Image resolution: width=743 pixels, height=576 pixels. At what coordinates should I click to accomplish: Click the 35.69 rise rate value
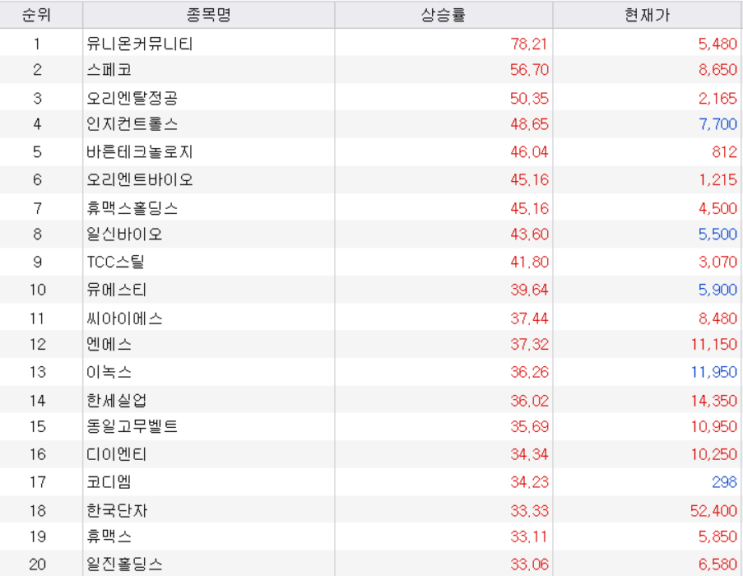click(x=529, y=426)
